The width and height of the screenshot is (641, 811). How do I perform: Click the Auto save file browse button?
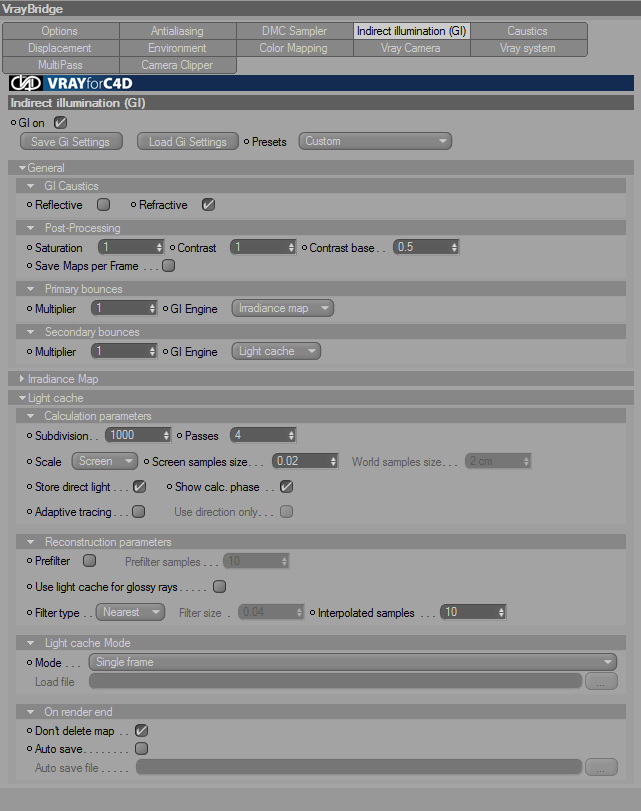click(x=601, y=767)
